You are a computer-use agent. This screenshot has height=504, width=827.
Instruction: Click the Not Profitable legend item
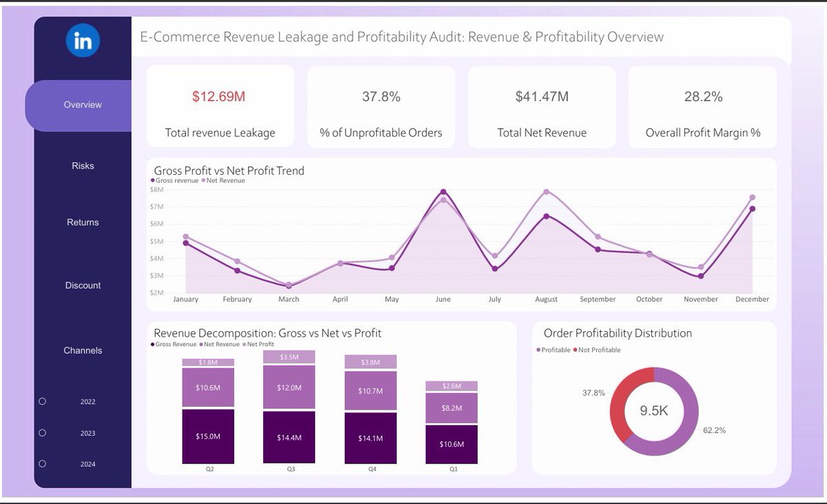(596, 350)
